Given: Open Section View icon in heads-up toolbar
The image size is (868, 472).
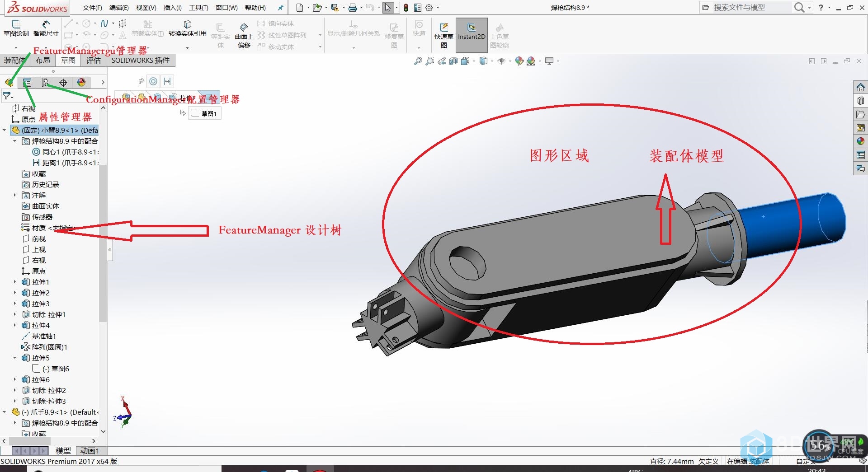Looking at the screenshot, I should click(x=453, y=61).
